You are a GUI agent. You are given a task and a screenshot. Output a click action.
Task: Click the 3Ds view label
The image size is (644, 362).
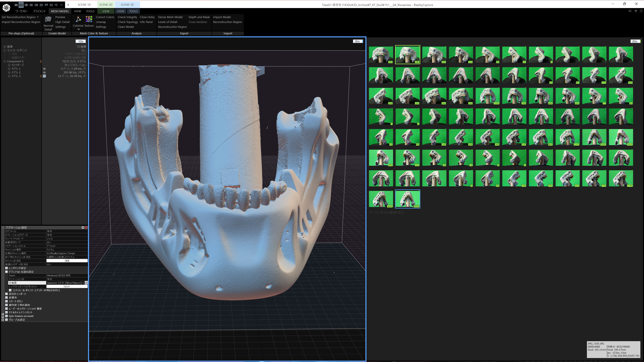(x=358, y=41)
